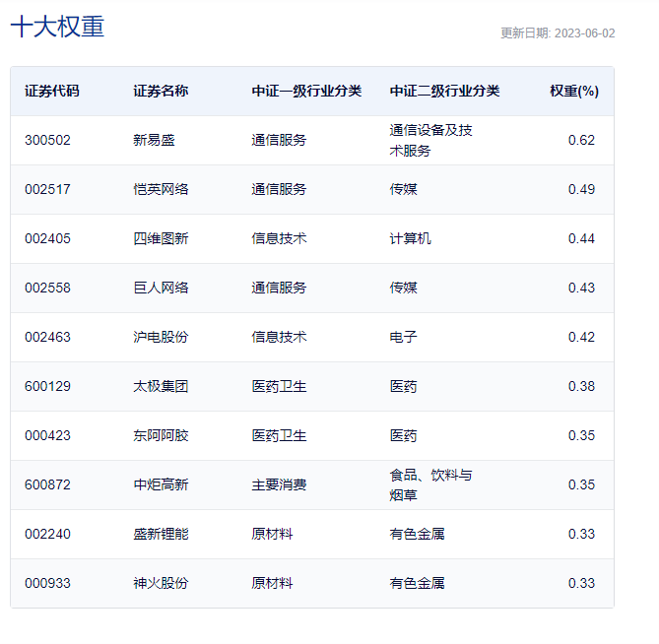Viewport: 659px width, 644px height.
Task: Click weight 0.35 in 东阿阿胶 row
Action: click(581, 435)
